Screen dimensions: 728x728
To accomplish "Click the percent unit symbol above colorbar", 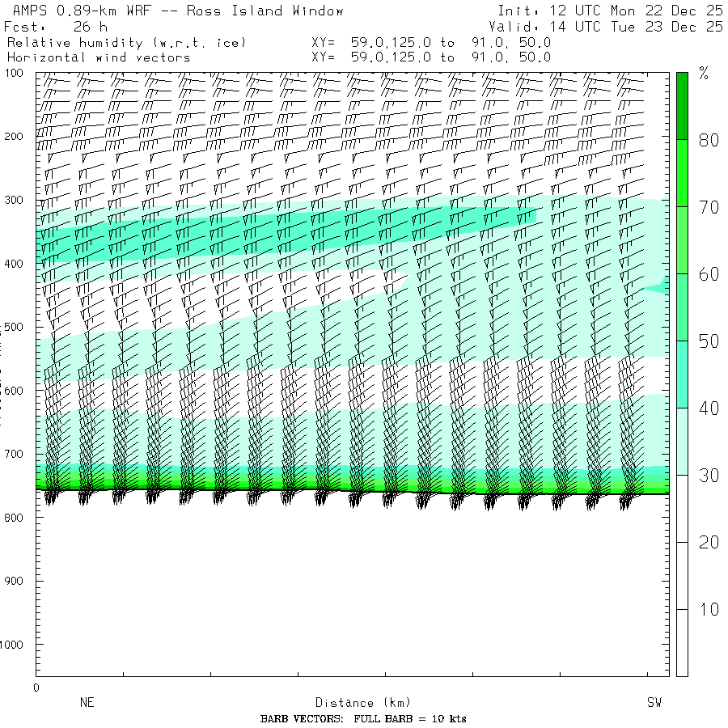I will (x=703, y=75).
